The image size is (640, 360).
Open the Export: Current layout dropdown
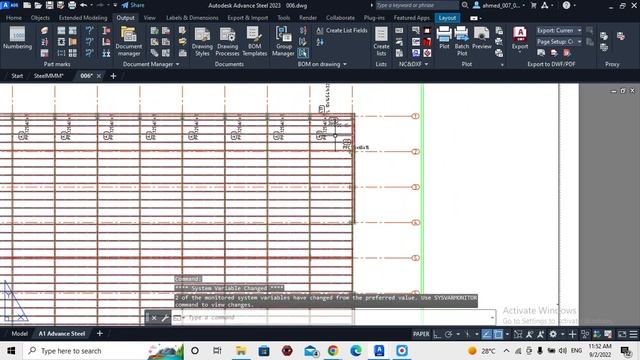(x=558, y=31)
